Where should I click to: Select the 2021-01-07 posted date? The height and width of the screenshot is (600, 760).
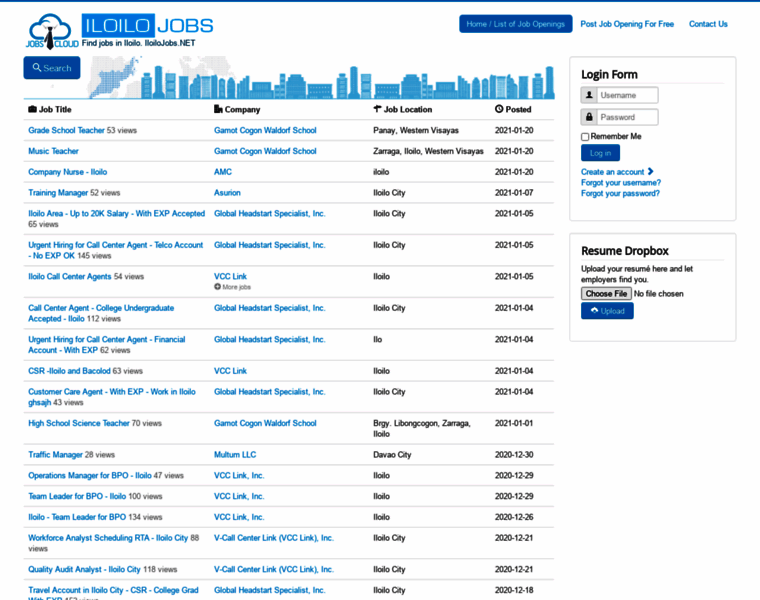click(514, 192)
